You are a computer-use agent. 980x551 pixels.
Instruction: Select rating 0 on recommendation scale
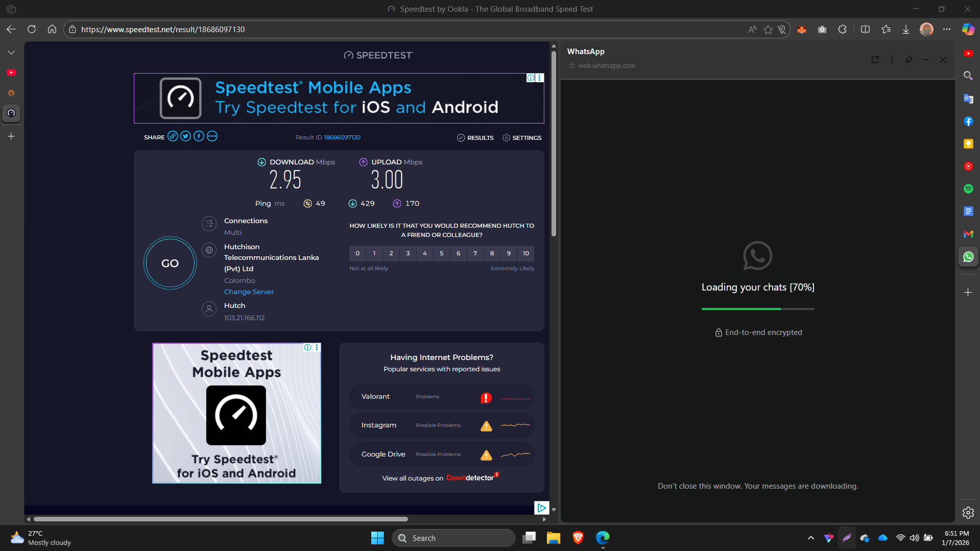[x=357, y=253]
